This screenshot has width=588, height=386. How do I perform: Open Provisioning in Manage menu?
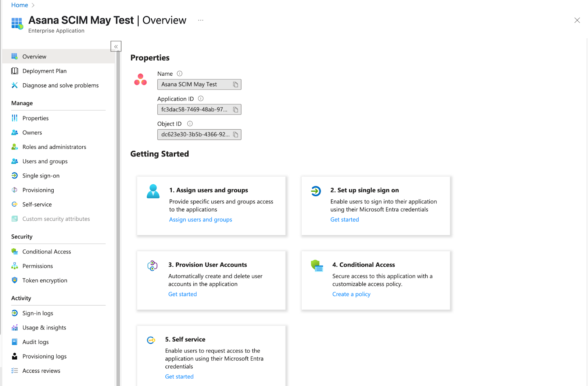tap(38, 190)
